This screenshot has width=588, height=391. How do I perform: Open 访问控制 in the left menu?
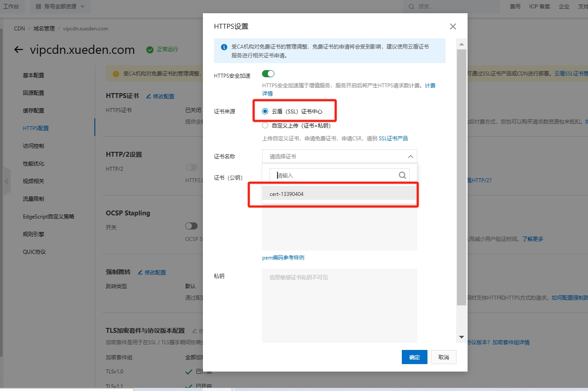[x=34, y=146]
